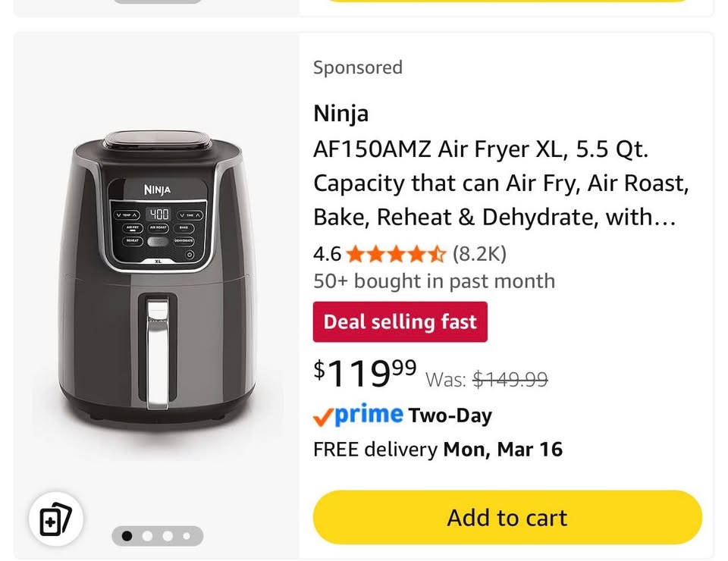Tap the Sponsored label
728x561 pixels.
pyautogui.click(x=358, y=67)
